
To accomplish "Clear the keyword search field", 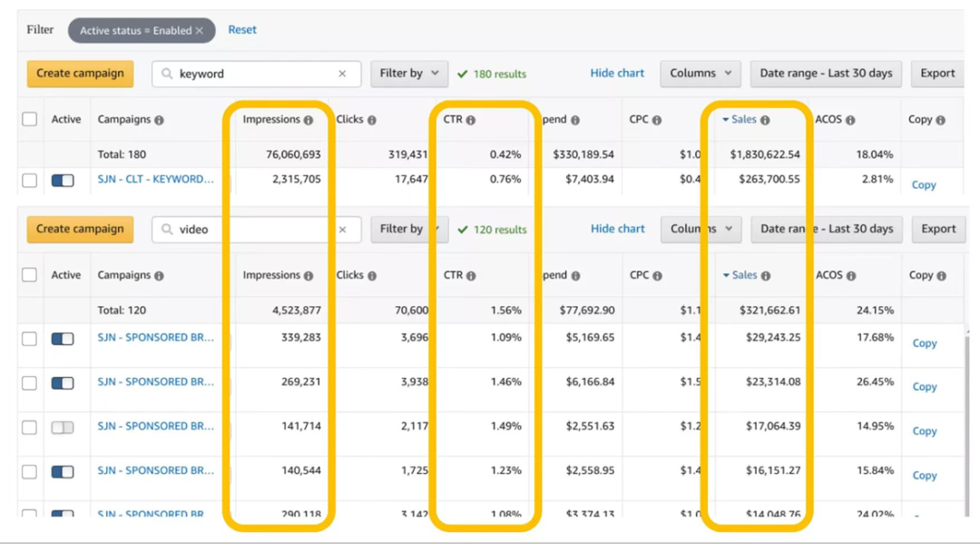I will (342, 74).
